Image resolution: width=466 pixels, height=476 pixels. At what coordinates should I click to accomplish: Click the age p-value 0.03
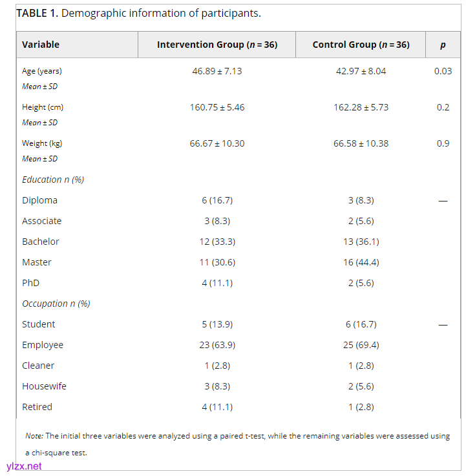(443, 71)
